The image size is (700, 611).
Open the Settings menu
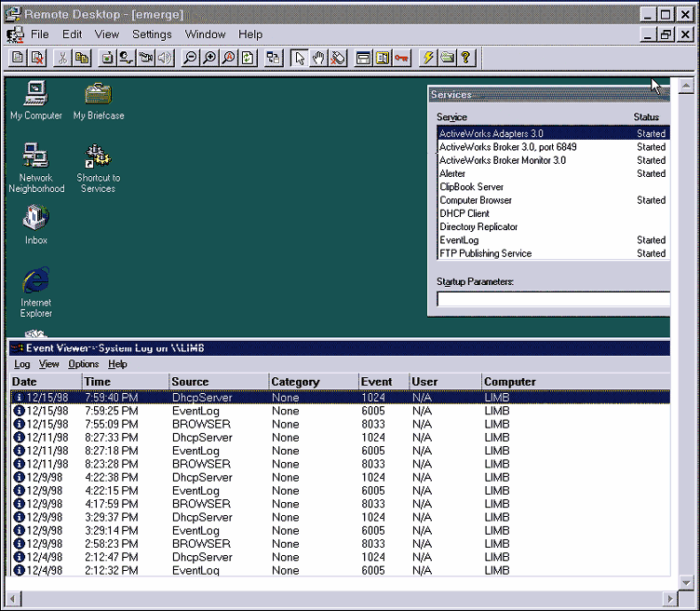[x=152, y=34]
